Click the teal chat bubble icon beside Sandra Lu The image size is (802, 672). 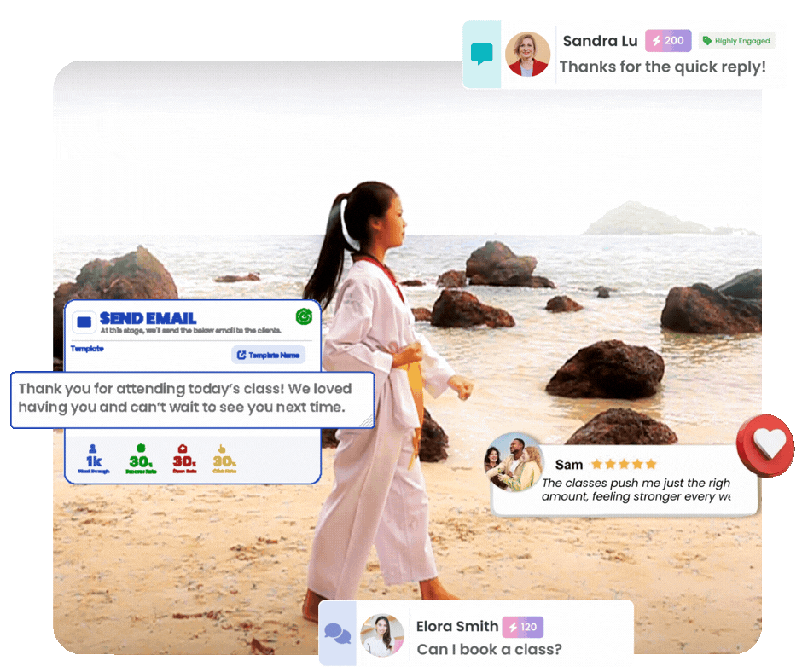click(x=482, y=55)
